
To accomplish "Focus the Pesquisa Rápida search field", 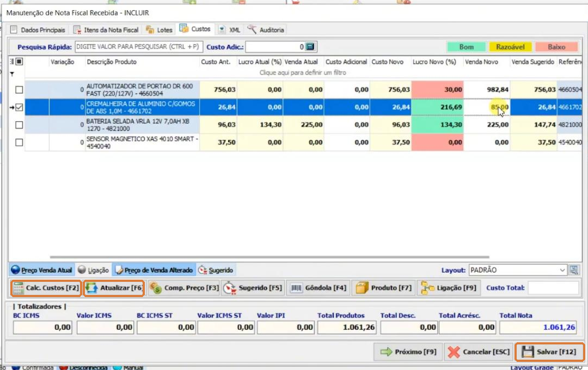I will [x=139, y=47].
